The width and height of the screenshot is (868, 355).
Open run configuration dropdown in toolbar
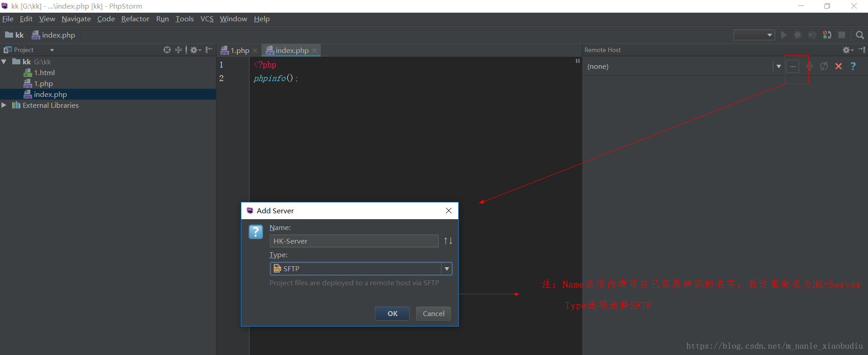click(754, 35)
